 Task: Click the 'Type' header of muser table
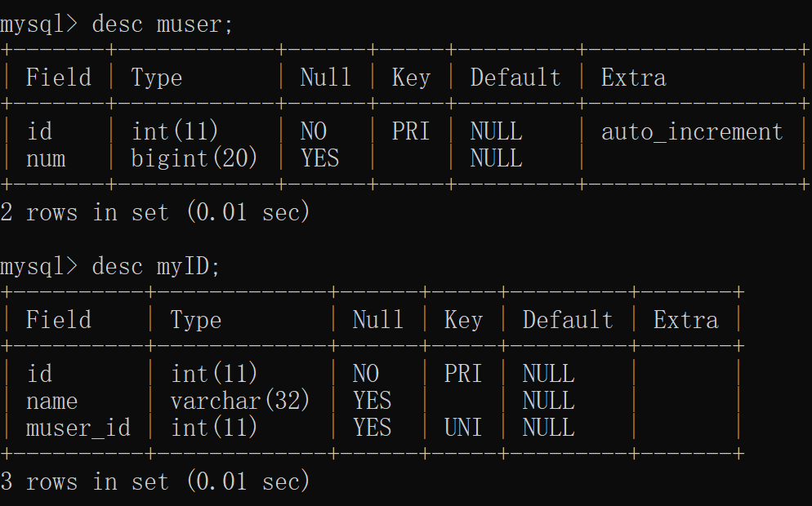coord(157,78)
